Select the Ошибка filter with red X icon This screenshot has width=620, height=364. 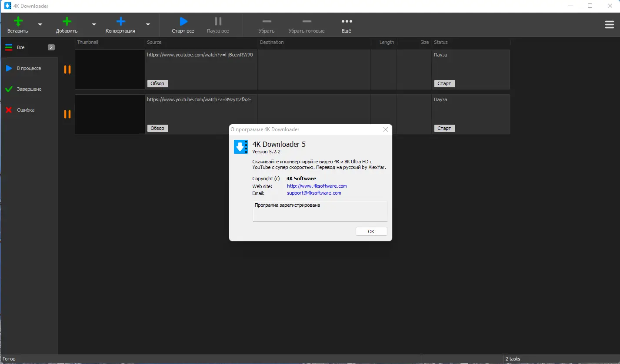[x=9, y=109]
